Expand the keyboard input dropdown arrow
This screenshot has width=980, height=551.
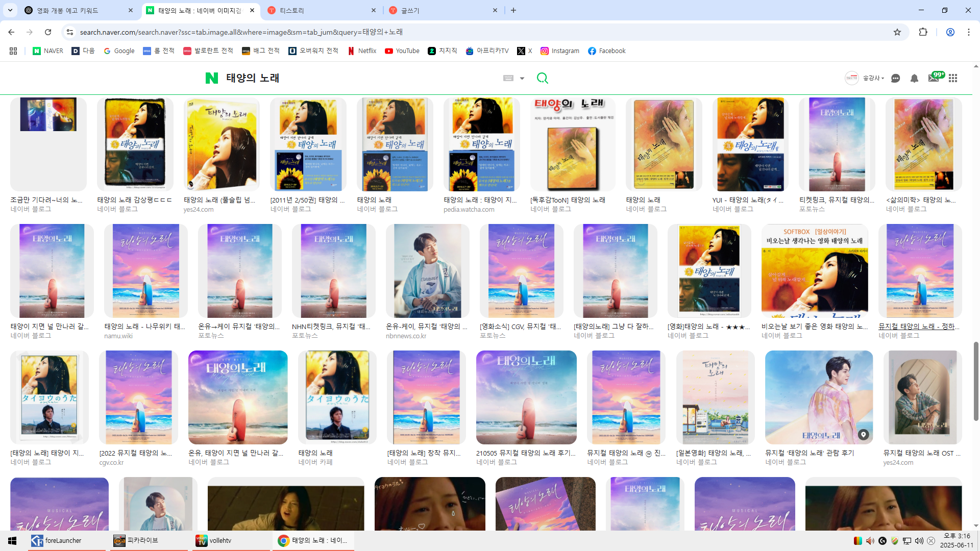pos(522,79)
